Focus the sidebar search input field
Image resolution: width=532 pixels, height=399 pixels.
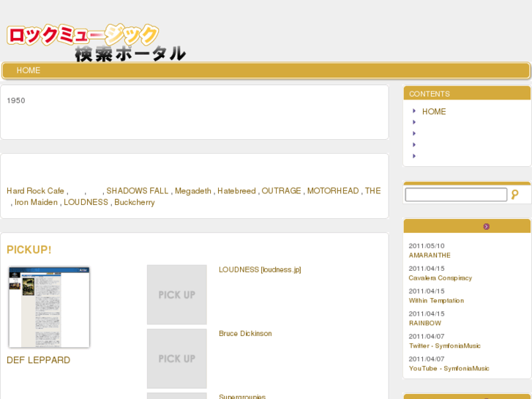[456, 195]
